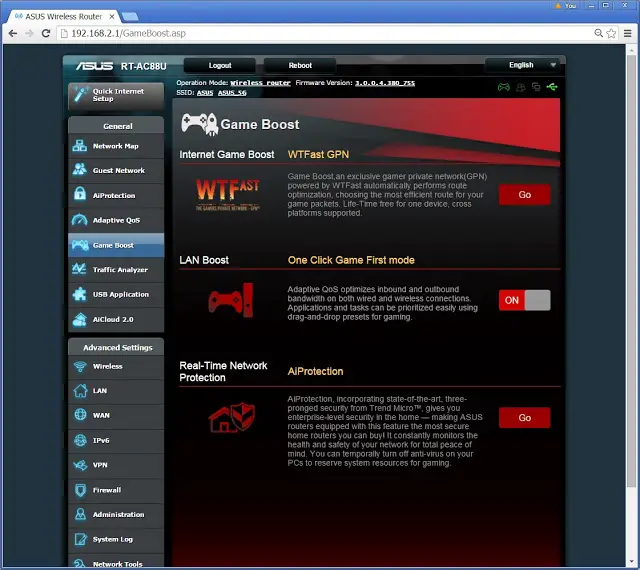640x570 pixels.
Task: Click the green USB status icon
Action: coord(552,87)
